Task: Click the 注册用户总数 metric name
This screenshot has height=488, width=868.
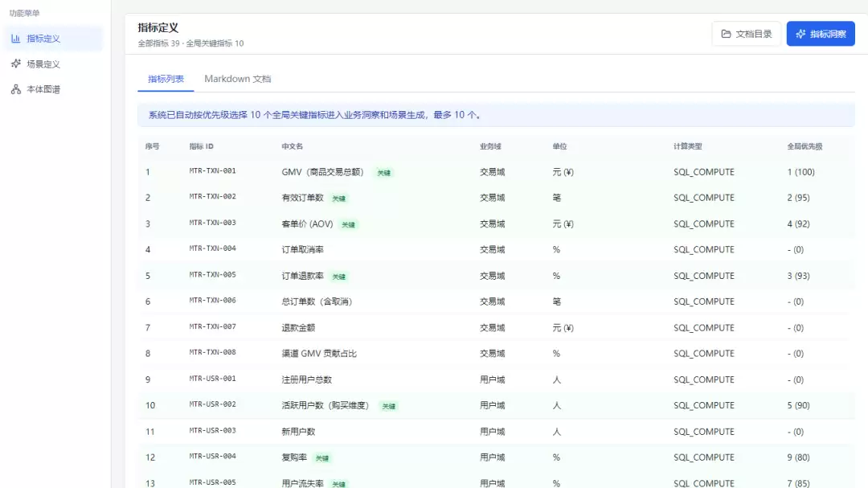Action: tap(307, 380)
